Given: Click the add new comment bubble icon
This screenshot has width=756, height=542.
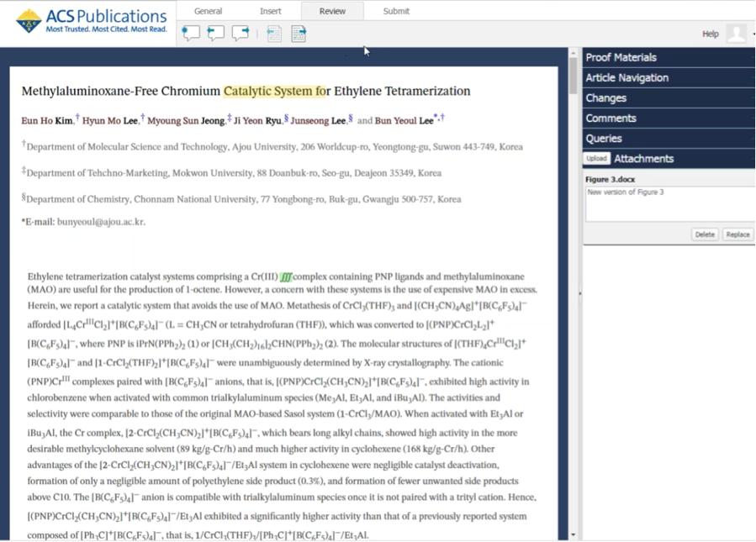Looking at the screenshot, I should pyautogui.click(x=190, y=34).
